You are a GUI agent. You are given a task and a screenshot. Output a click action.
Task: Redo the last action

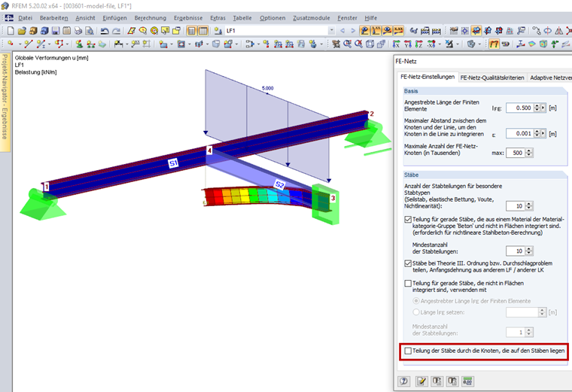[x=117, y=31]
